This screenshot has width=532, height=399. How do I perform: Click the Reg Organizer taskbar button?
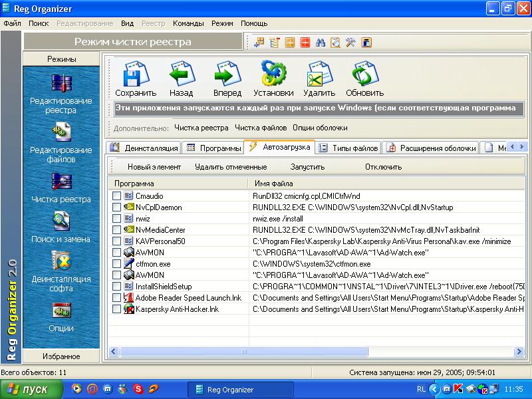[240, 390]
